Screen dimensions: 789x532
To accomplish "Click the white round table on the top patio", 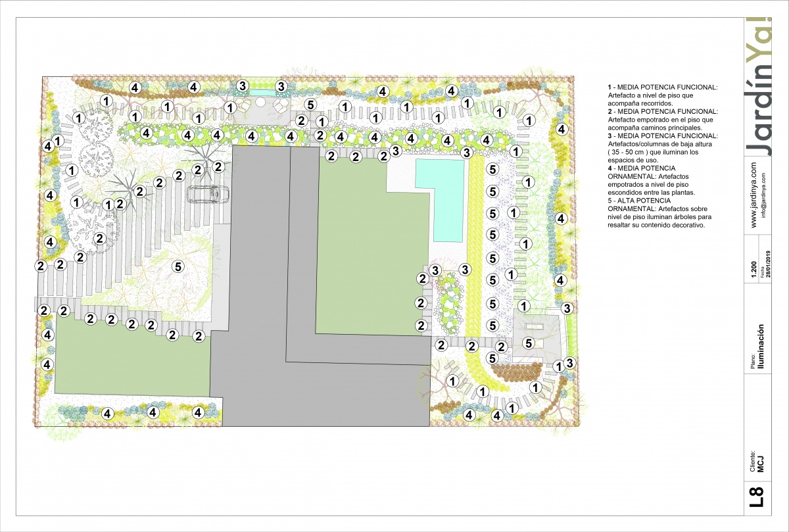I will coord(260,103).
